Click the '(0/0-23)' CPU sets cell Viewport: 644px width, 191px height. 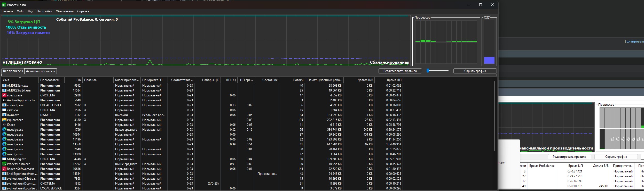213,184
